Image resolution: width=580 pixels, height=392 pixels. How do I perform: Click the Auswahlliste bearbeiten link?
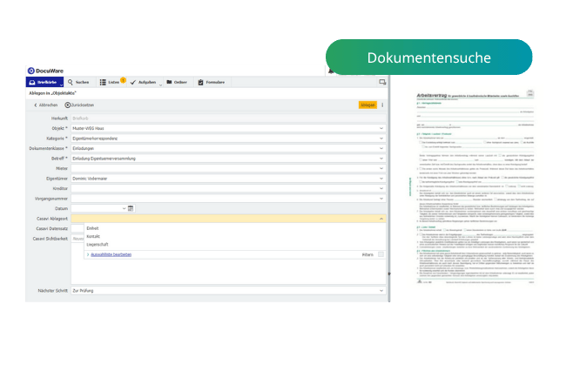[111, 254]
